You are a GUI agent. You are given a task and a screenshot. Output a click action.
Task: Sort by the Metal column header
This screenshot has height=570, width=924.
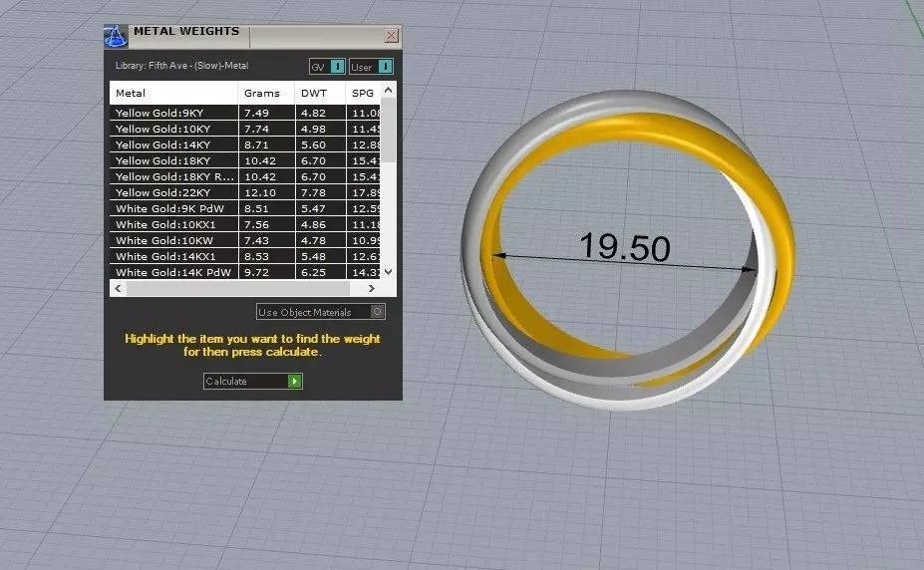[x=173, y=93]
